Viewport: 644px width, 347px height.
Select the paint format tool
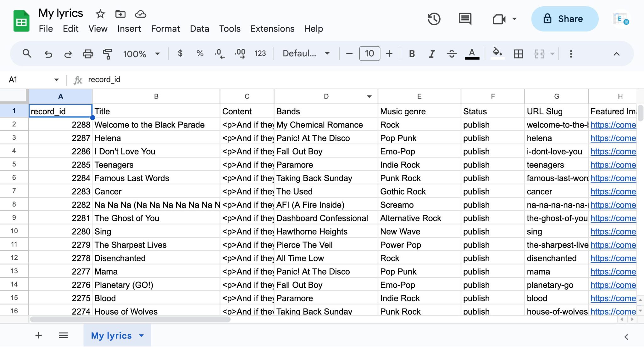pos(107,54)
